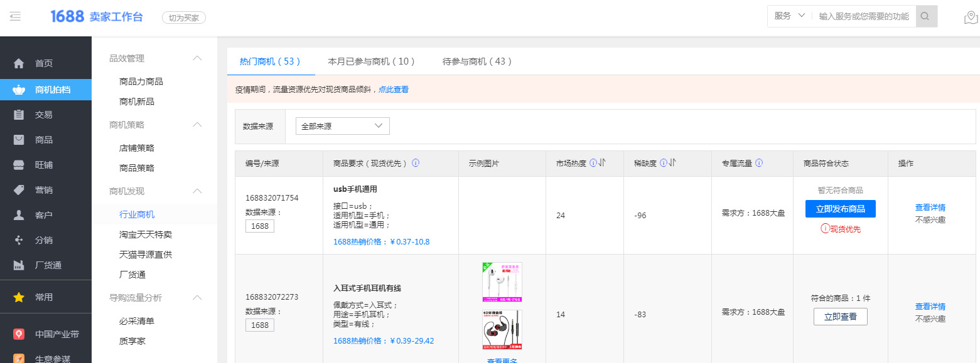Click the factory icon beside 厂货通
Screen dimensions: 980x363
19,265
